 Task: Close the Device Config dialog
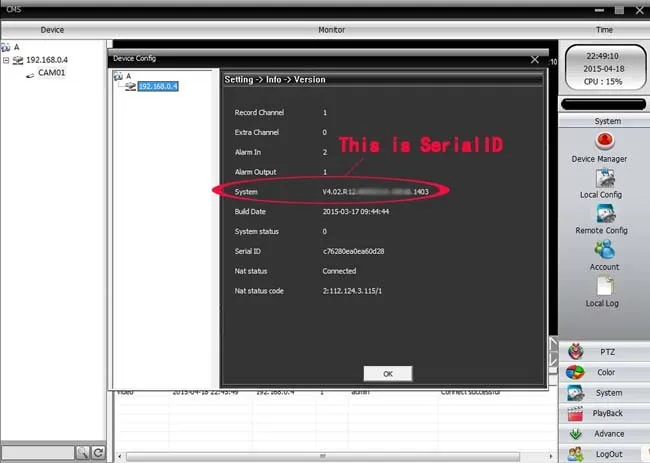[535, 60]
